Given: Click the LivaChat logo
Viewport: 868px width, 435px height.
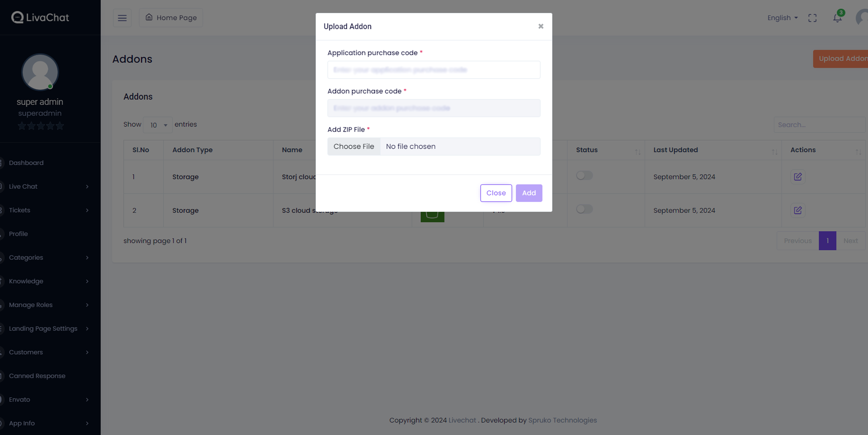Looking at the screenshot, I should 40,18.
